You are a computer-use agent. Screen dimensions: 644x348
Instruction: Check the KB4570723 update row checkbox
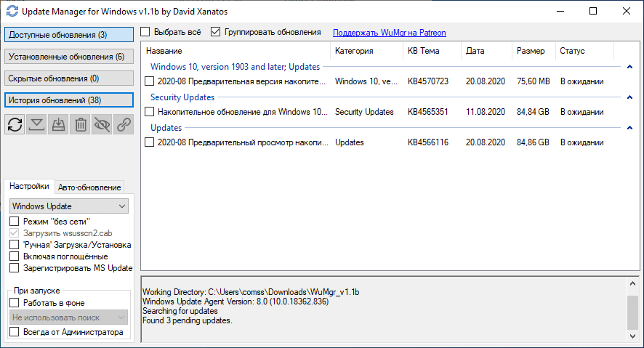point(150,81)
